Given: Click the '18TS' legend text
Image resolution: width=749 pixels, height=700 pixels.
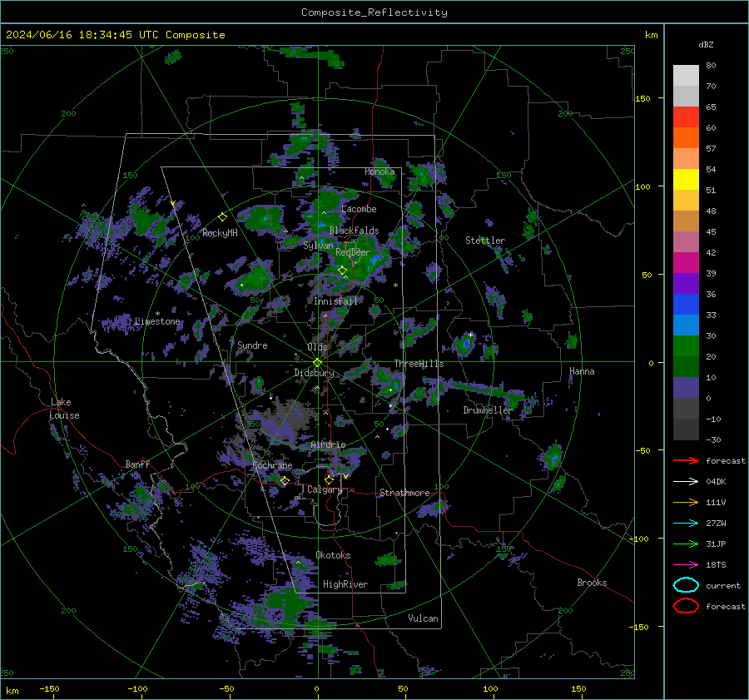Looking at the screenshot, I should [716, 565].
